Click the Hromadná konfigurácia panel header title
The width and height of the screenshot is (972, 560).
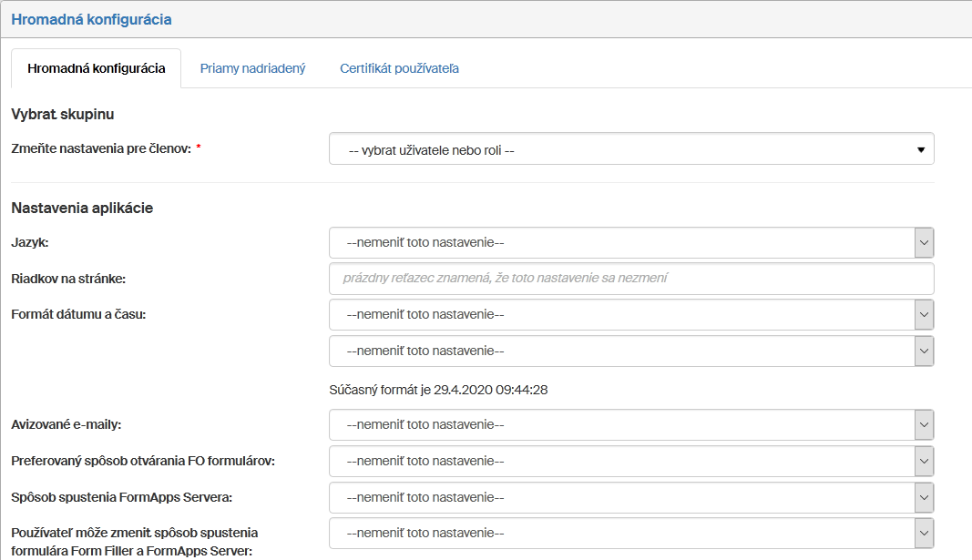coord(91,19)
